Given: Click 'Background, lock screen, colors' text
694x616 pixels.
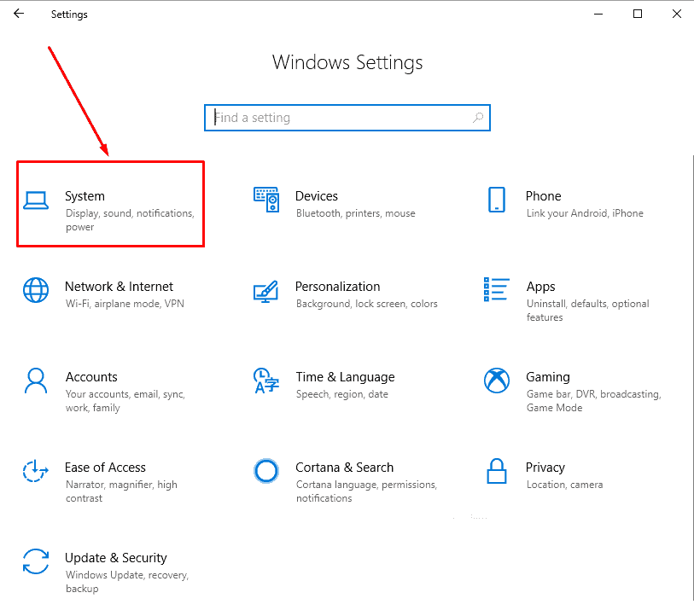Looking at the screenshot, I should [367, 304].
